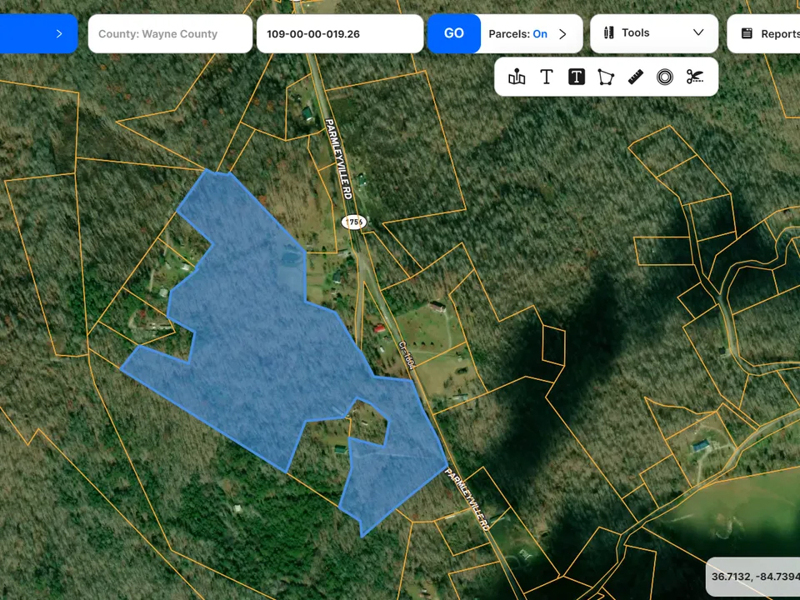Select the boxed text label tool
800x600 pixels.
tap(577, 77)
